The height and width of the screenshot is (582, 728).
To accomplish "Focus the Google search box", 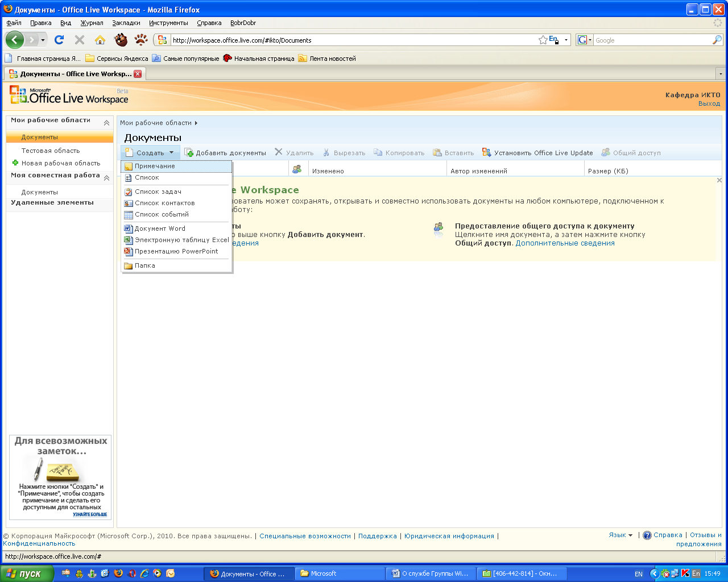I will (x=652, y=40).
